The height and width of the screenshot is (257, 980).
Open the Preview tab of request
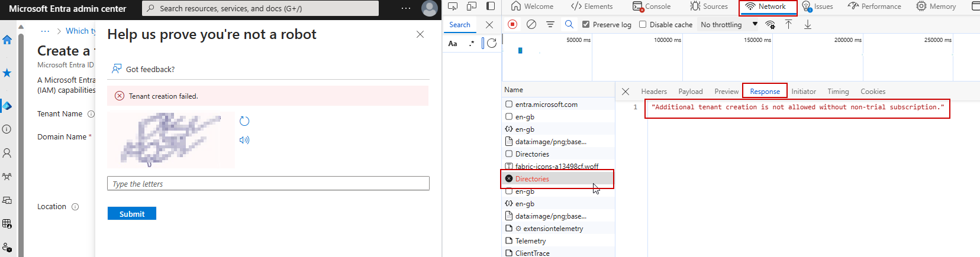[x=727, y=92]
